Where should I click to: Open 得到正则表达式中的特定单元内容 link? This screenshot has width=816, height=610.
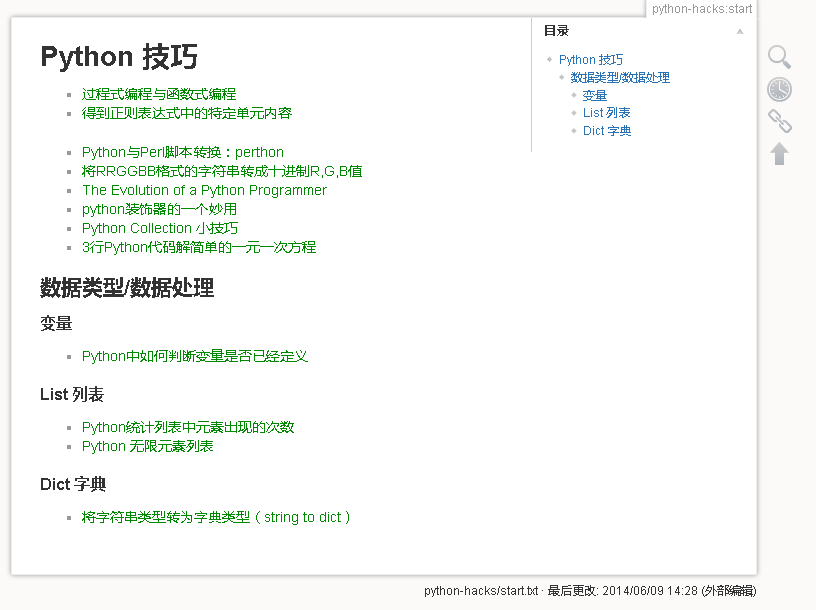coord(180,113)
